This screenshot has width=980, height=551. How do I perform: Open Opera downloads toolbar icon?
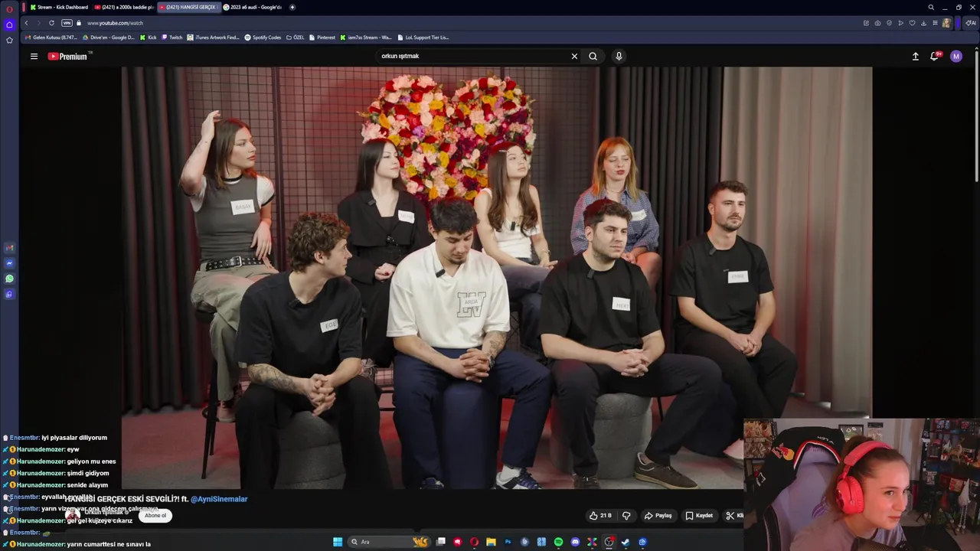point(923,23)
